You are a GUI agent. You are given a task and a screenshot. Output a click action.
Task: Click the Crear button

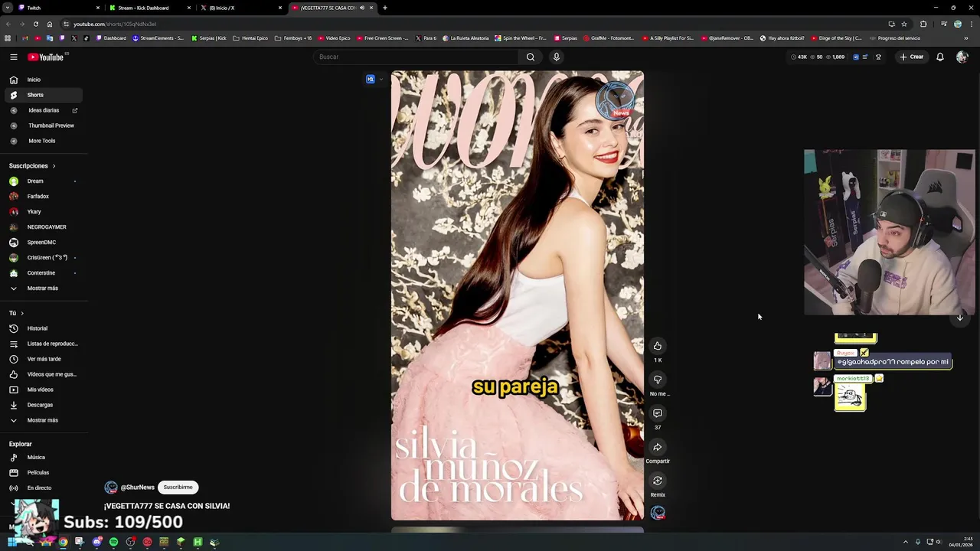tap(911, 57)
